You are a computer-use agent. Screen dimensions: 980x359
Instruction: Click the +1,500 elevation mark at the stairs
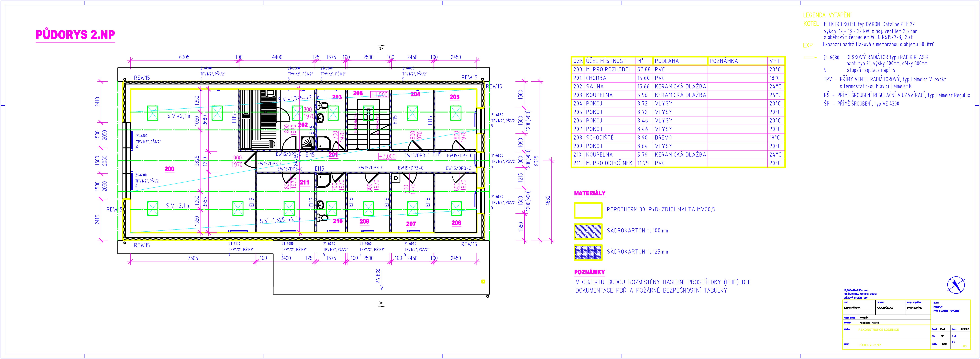pyautogui.click(x=379, y=95)
